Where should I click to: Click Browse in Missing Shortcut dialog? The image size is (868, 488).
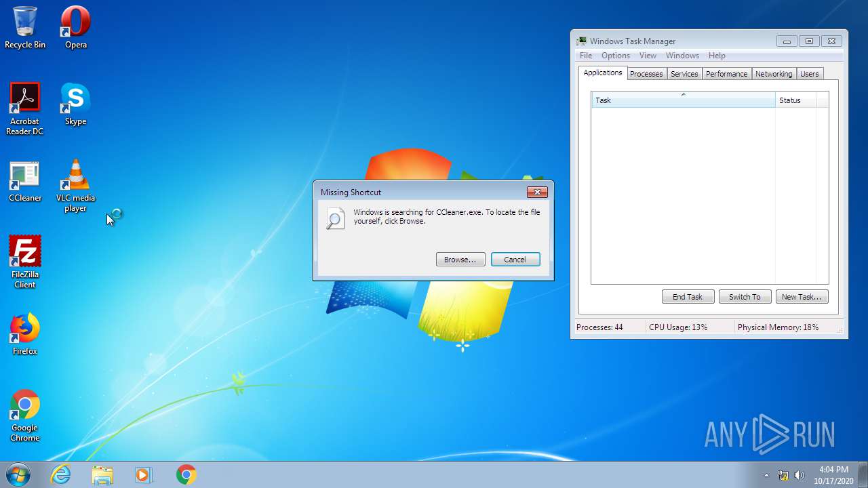(x=460, y=260)
